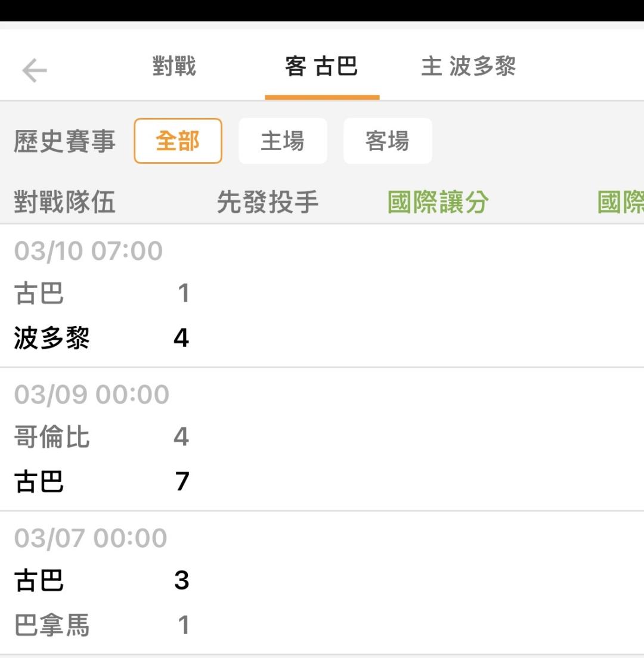Tap 古巴 in the 03/09 match
Viewport: 644px width, 658px height.
39,482
